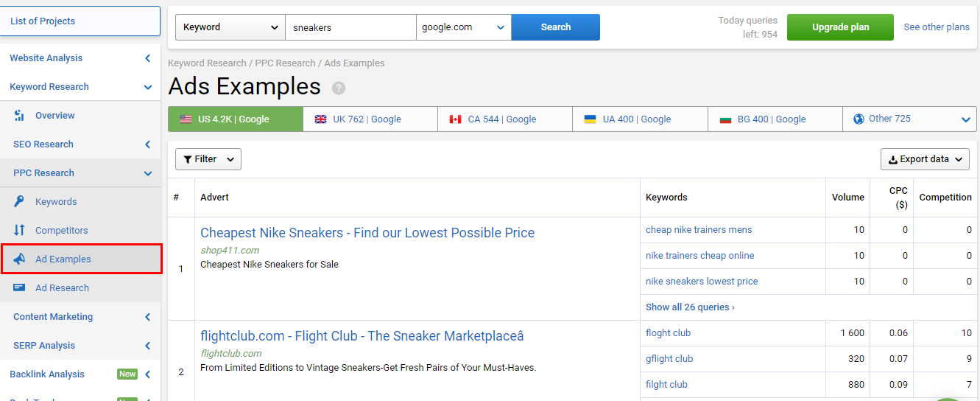Viewport: 980px width, 401px height.
Task: Expand the Website Analysis menu
Action: [x=148, y=58]
